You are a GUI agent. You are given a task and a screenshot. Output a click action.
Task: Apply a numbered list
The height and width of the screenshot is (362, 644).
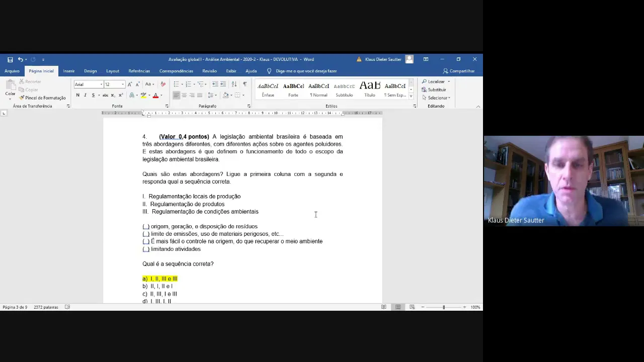pos(188,84)
